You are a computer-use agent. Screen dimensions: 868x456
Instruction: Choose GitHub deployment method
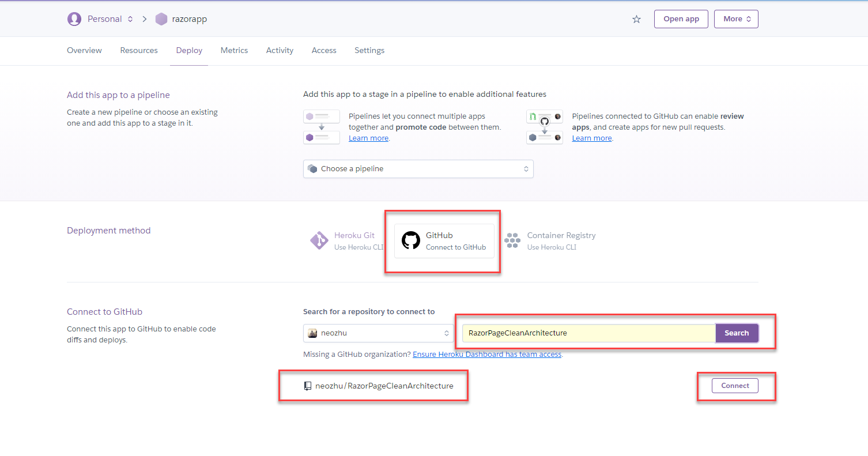click(x=444, y=241)
